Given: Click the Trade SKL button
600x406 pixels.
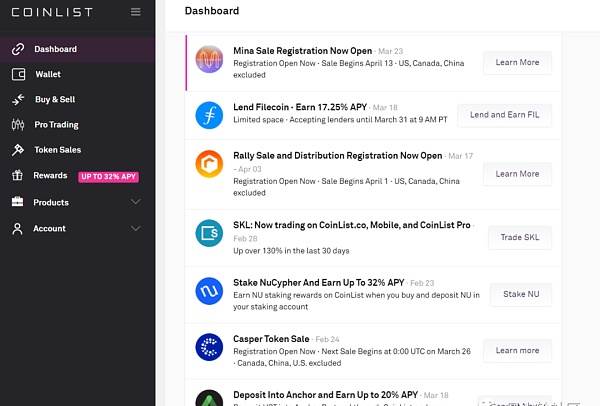Looking at the screenshot, I should (520, 238).
